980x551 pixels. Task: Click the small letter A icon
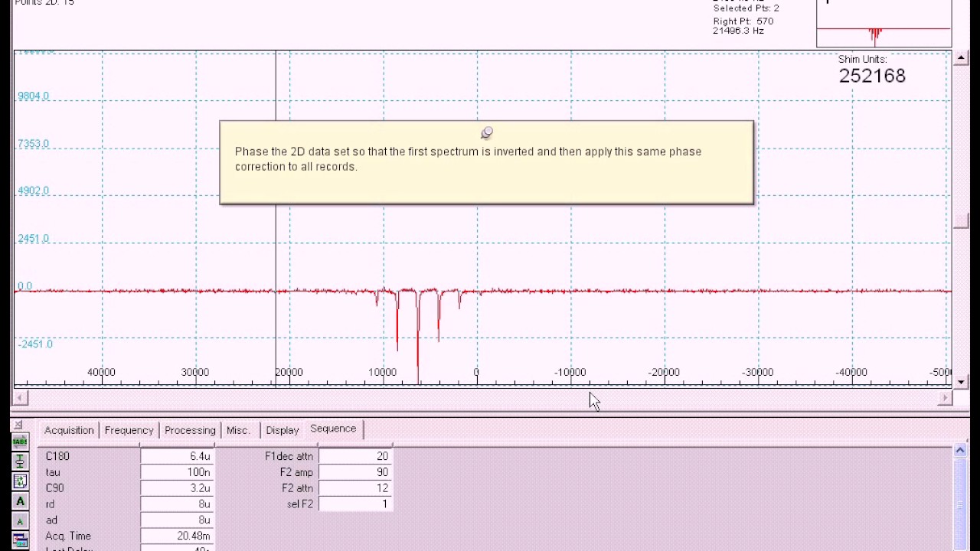coord(20,521)
